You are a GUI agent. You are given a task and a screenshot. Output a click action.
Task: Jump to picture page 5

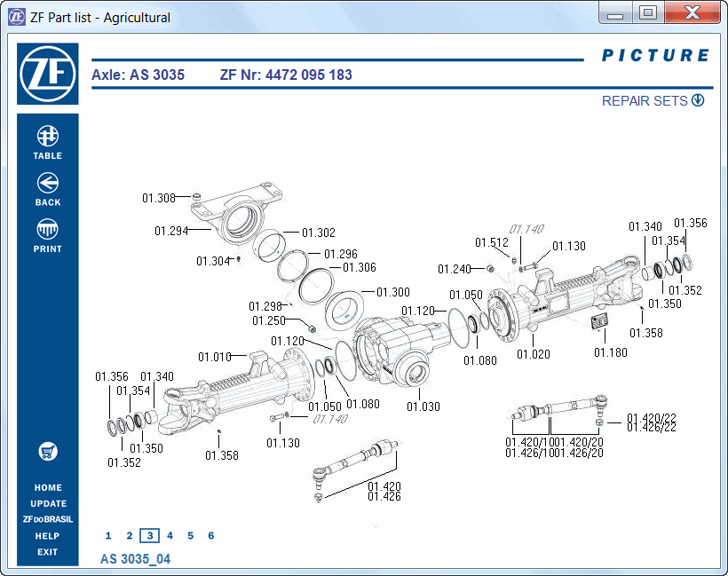pos(190,535)
